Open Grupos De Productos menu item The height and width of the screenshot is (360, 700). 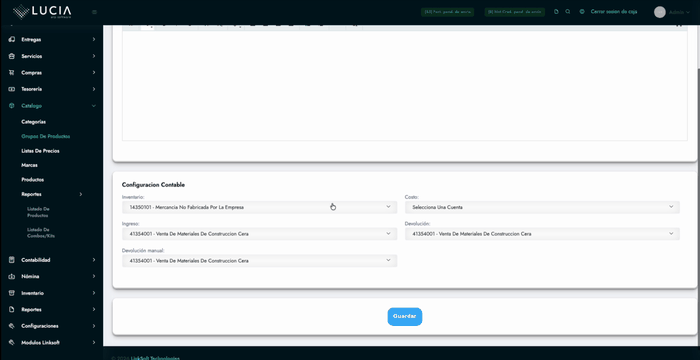[x=46, y=137]
